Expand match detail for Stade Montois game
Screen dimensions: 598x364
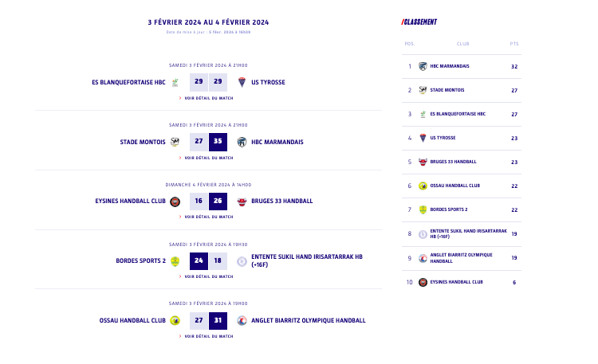208,158
